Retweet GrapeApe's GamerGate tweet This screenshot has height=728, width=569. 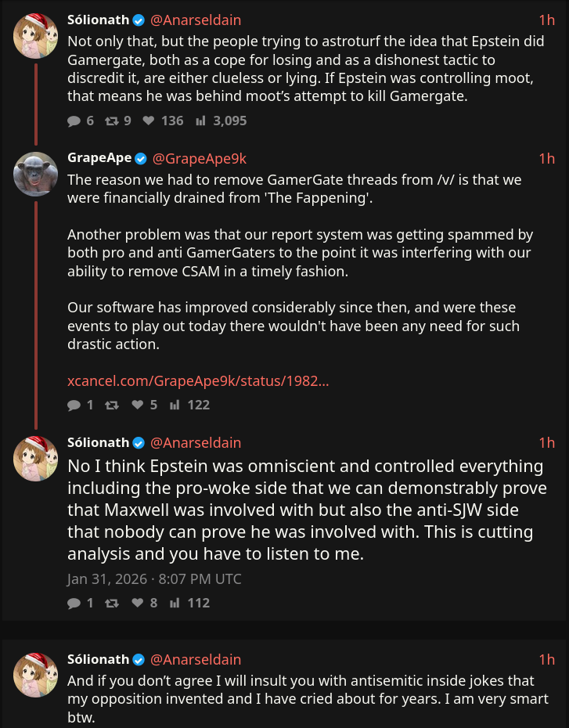[x=111, y=405]
